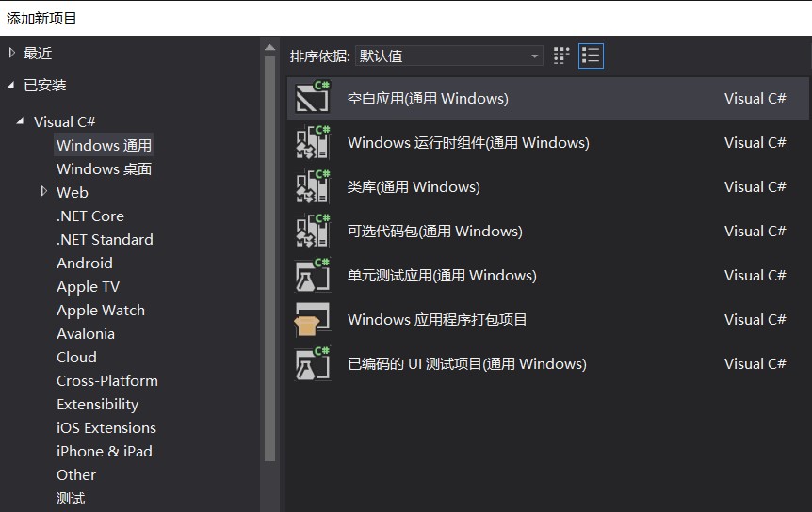Switch to medium icons list view
812x512 pixels.
coord(591,56)
